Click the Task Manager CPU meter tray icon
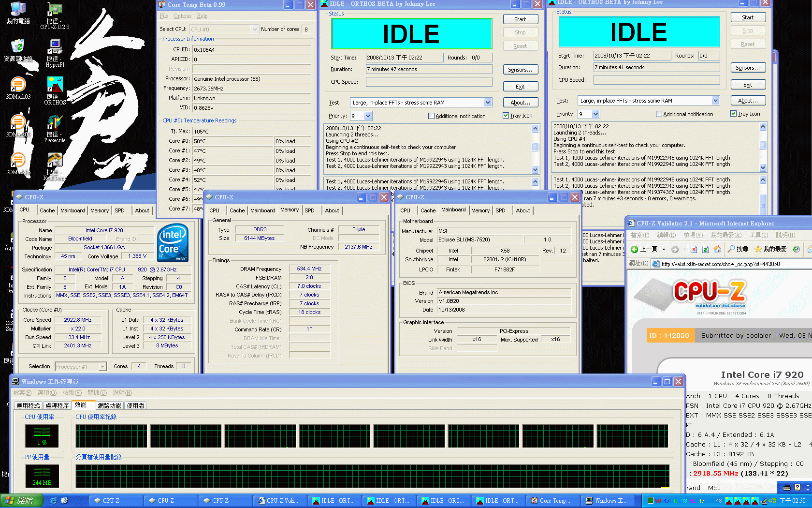The width and height of the screenshot is (812, 508). pos(650,501)
